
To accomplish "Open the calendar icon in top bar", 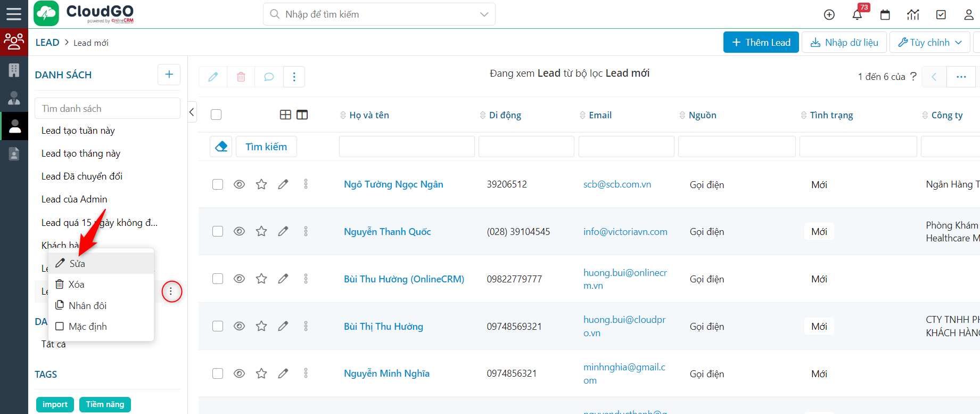I will click(x=885, y=15).
